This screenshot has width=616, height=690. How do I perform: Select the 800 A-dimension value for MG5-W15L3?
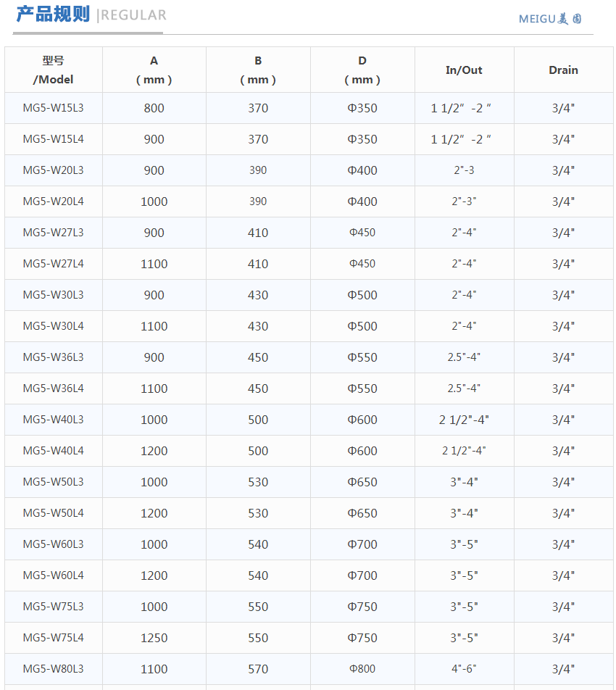click(154, 108)
